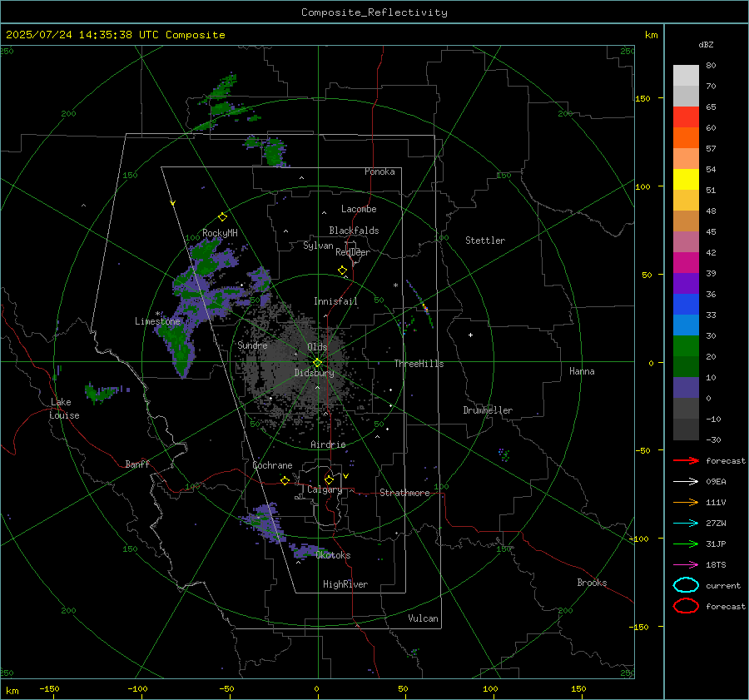749x700 pixels.
Task: Click the cyan current ellipse icon
Action: pos(686,585)
